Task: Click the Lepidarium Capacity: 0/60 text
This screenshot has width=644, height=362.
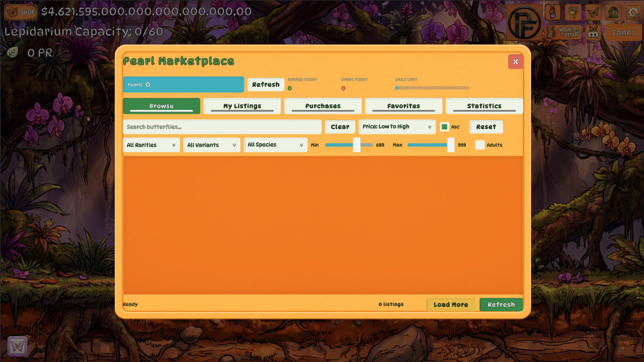Action: tap(84, 32)
